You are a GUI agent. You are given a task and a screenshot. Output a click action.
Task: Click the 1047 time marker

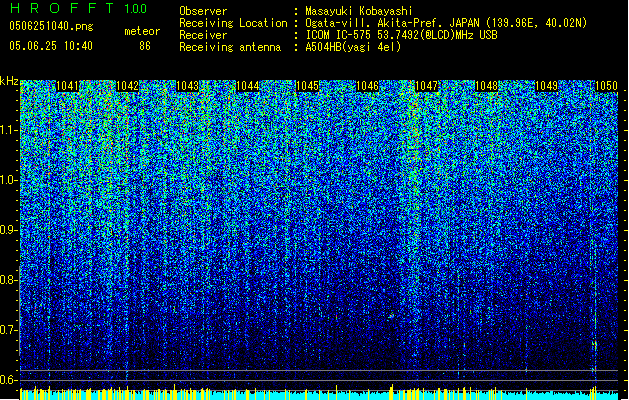426,86
